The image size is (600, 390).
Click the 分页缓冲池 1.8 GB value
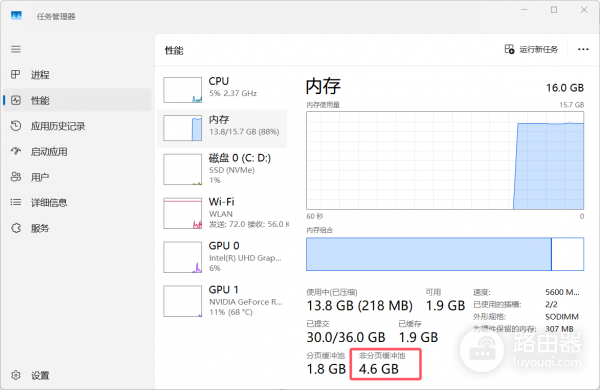[x=326, y=369]
